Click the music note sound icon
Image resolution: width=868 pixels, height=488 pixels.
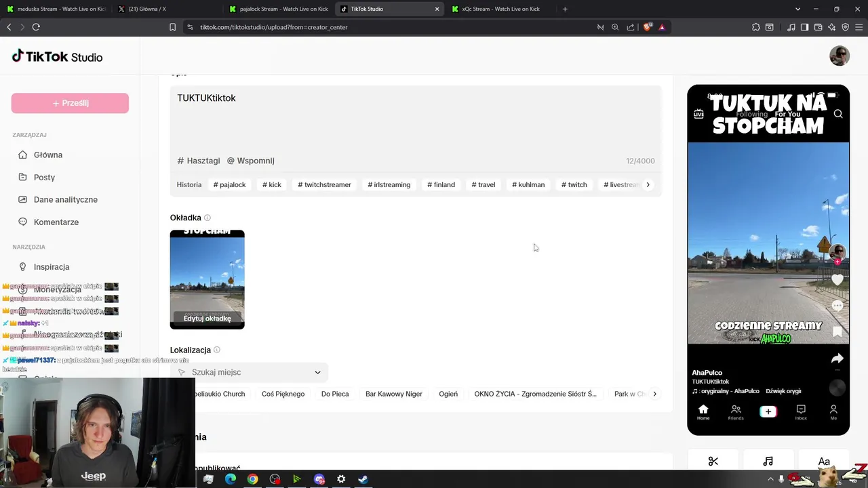click(x=768, y=462)
